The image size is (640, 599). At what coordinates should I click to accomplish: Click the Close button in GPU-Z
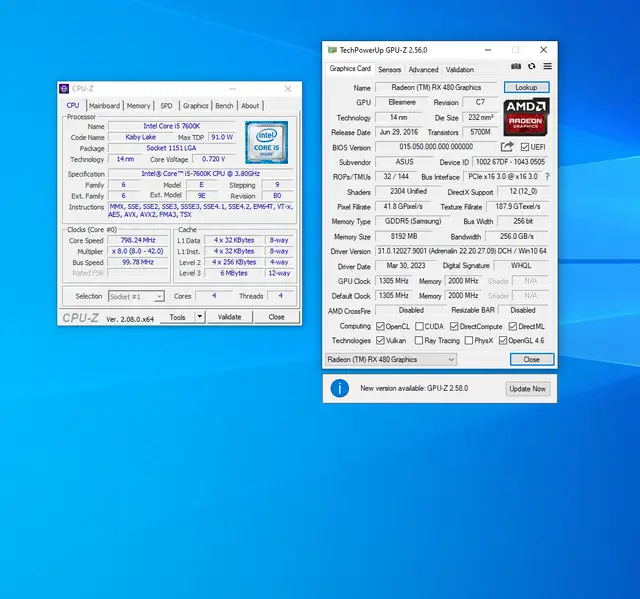[531, 359]
